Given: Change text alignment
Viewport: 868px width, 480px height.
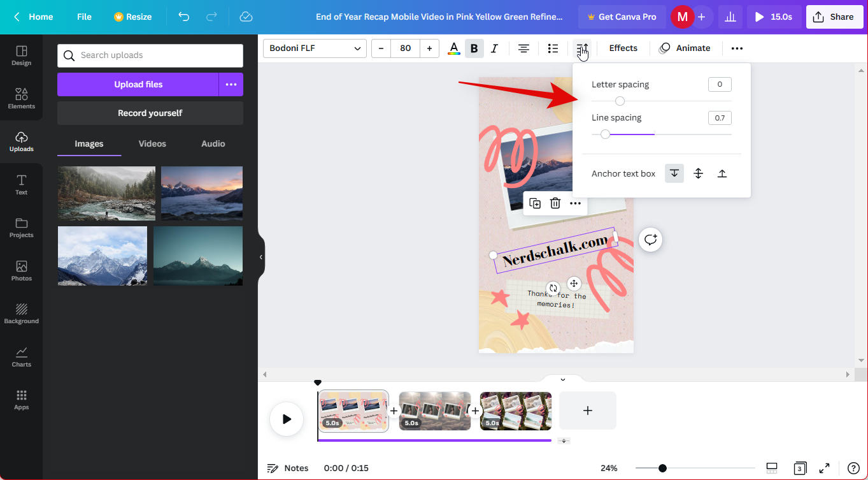Looking at the screenshot, I should [523, 48].
